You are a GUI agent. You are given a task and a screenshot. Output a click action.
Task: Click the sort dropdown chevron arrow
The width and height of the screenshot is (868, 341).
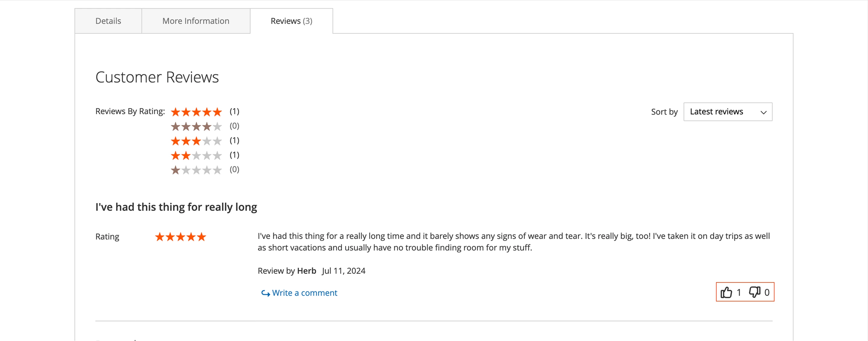point(763,112)
